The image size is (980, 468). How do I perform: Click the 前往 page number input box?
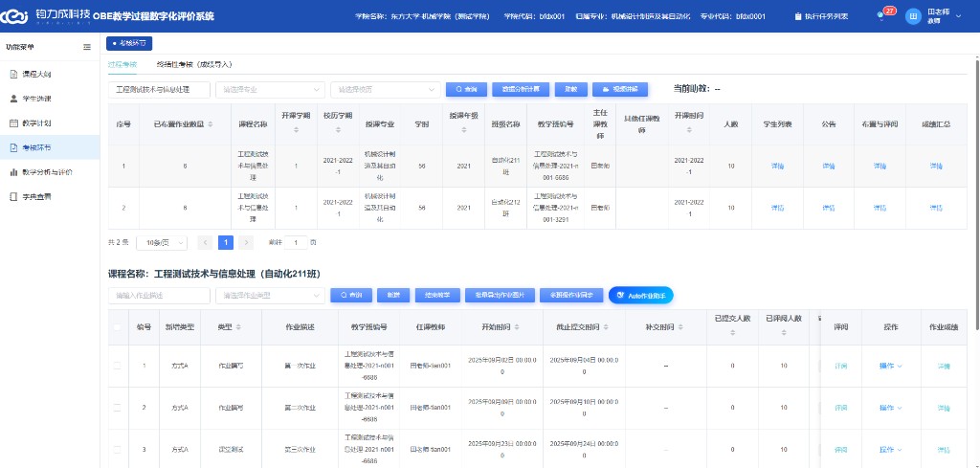(x=296, y=242)
